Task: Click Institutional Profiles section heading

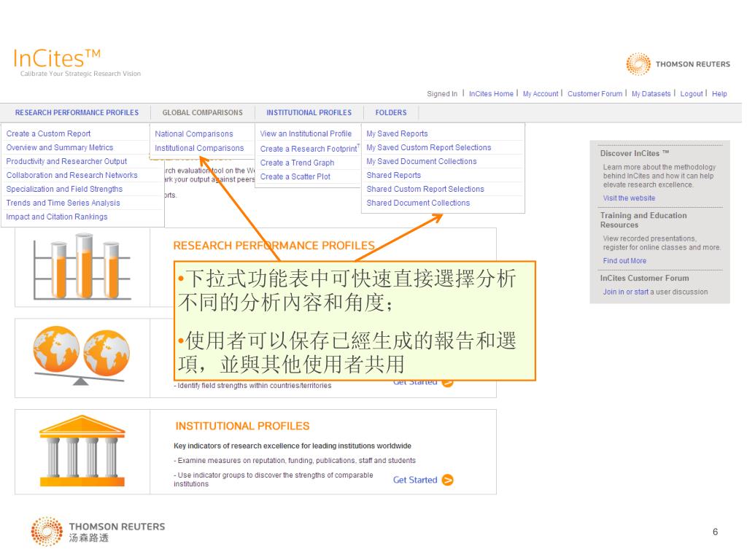Action: [242, 426]
